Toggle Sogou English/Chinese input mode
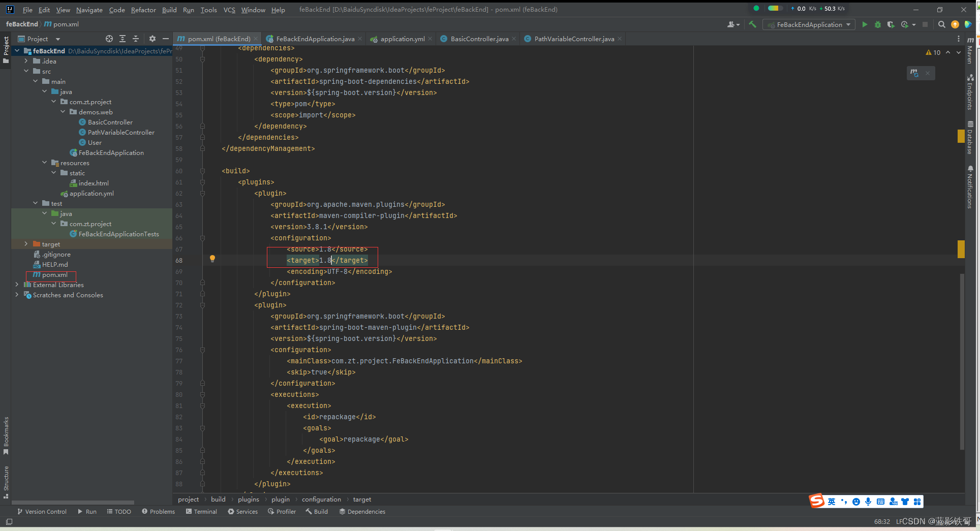Screen dimensions: 980x531 pyautogui.click(x=832, y=502)
